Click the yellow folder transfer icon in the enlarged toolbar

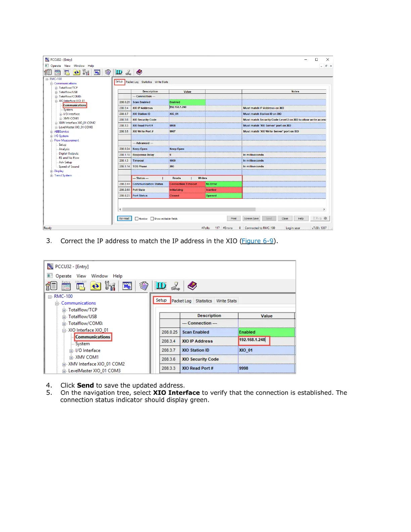pyautogui.click(x=96, y=286)
